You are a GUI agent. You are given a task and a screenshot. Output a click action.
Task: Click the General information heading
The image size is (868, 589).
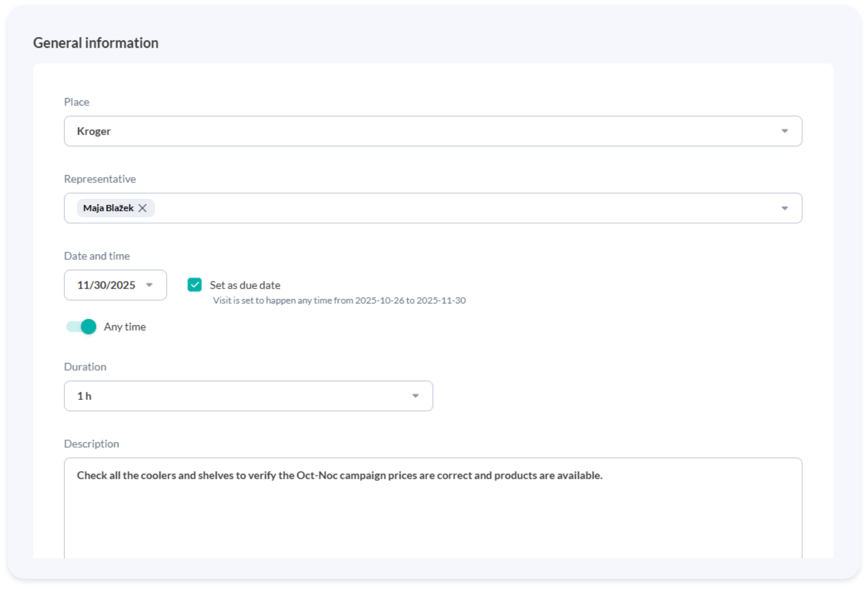point(96,43)
